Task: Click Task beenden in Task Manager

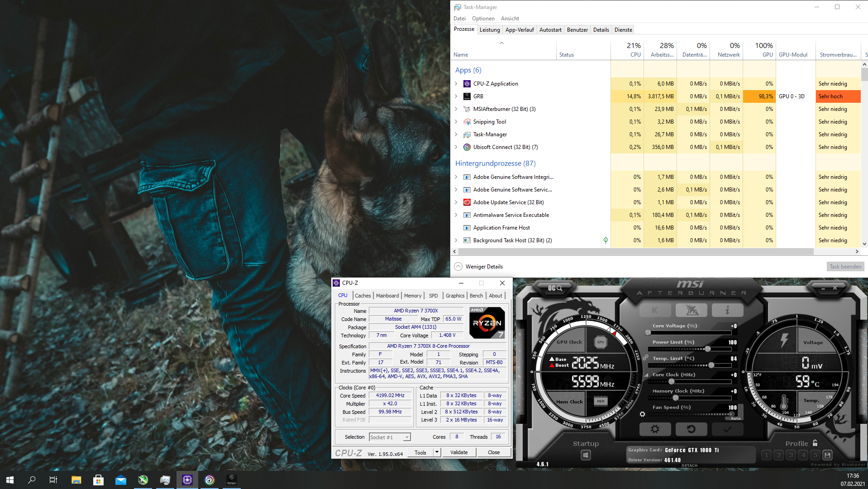Action: (x=845, y=267)
